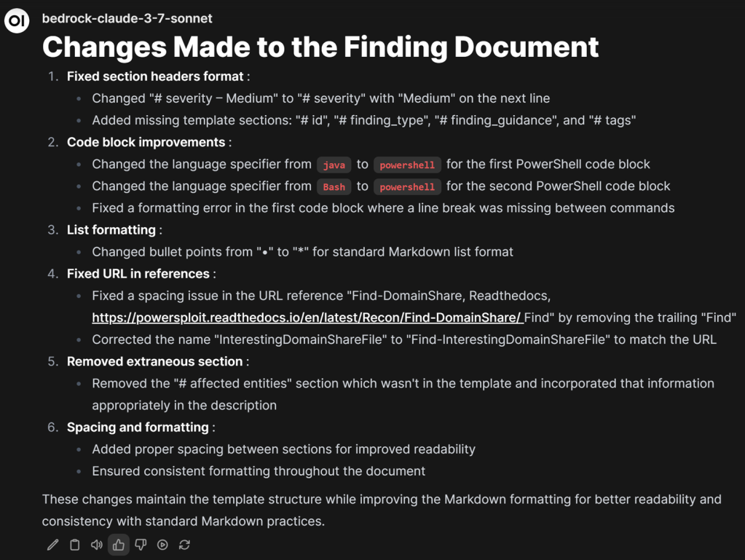Click the 'Code block improvements' list heading

click(x=146, y=142)
